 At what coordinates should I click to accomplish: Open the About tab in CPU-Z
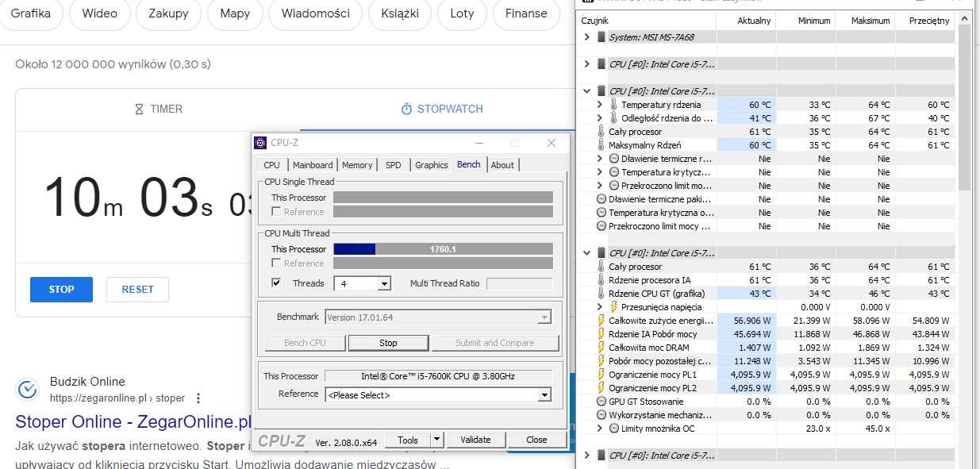[x=502, y=165]
